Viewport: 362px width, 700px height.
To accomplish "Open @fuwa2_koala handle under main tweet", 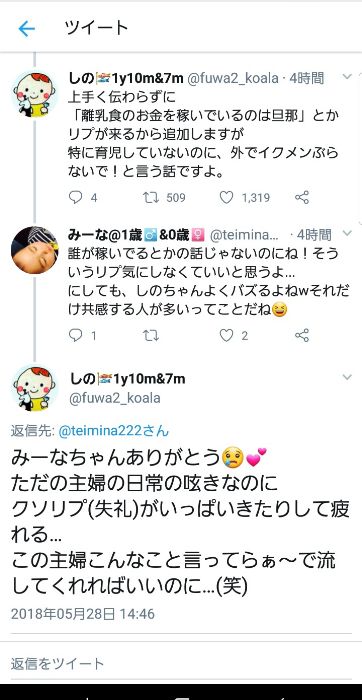I will pos(115,398).
